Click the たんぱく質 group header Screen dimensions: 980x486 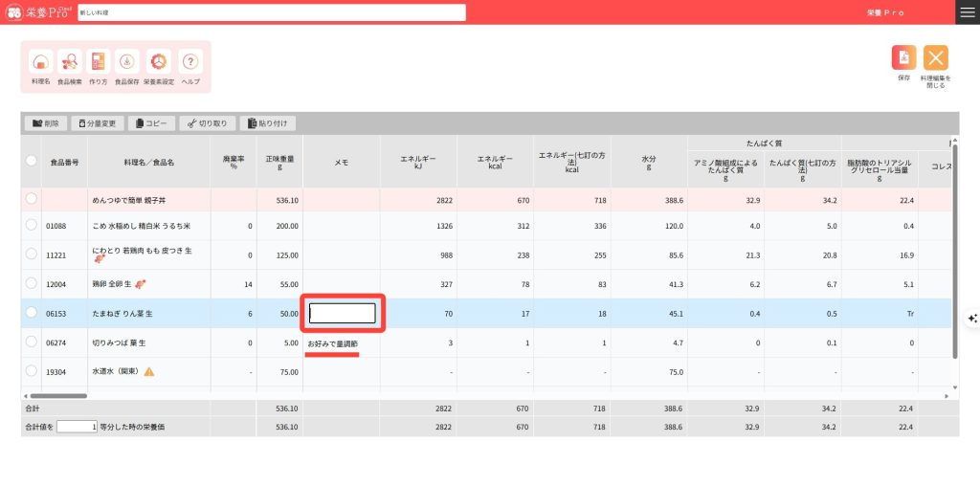point(765,144)
